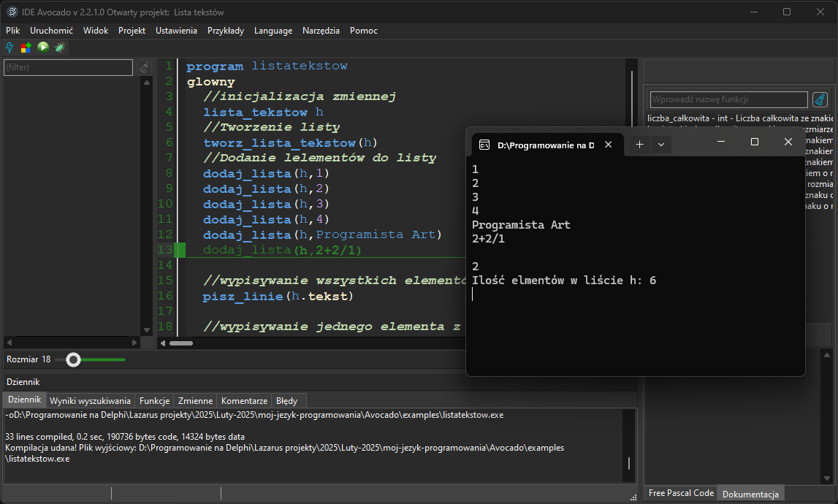
Task: Start debugging with the bug icon
Action: 59,47
